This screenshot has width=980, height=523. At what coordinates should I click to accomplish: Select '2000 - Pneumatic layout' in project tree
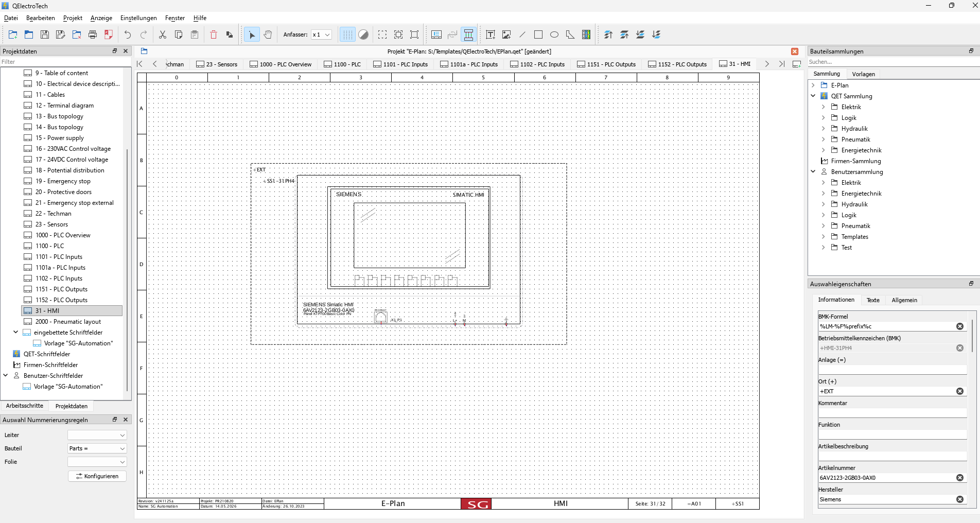pos(68,321)
